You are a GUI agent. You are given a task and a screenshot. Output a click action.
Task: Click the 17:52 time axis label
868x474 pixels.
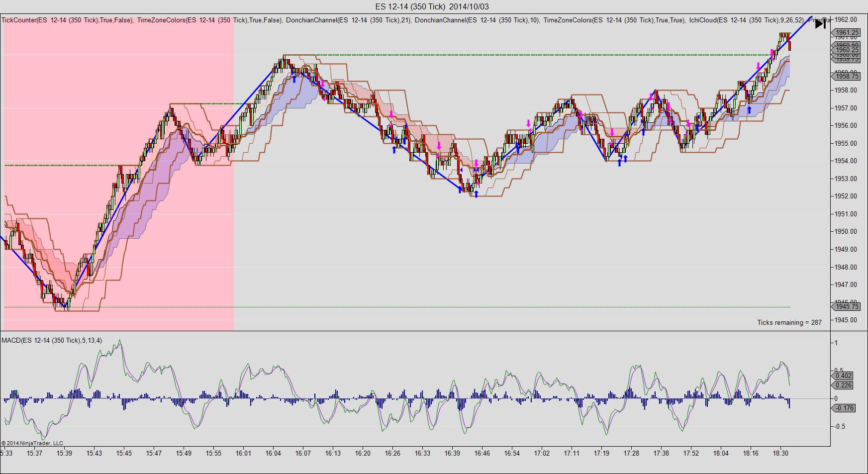click(691, 453)
